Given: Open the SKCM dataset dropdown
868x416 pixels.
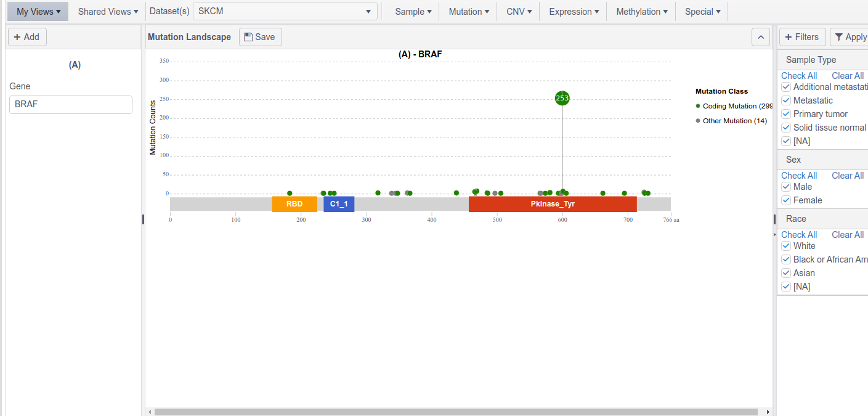Looking at the screenshot, I should [285, 12].
